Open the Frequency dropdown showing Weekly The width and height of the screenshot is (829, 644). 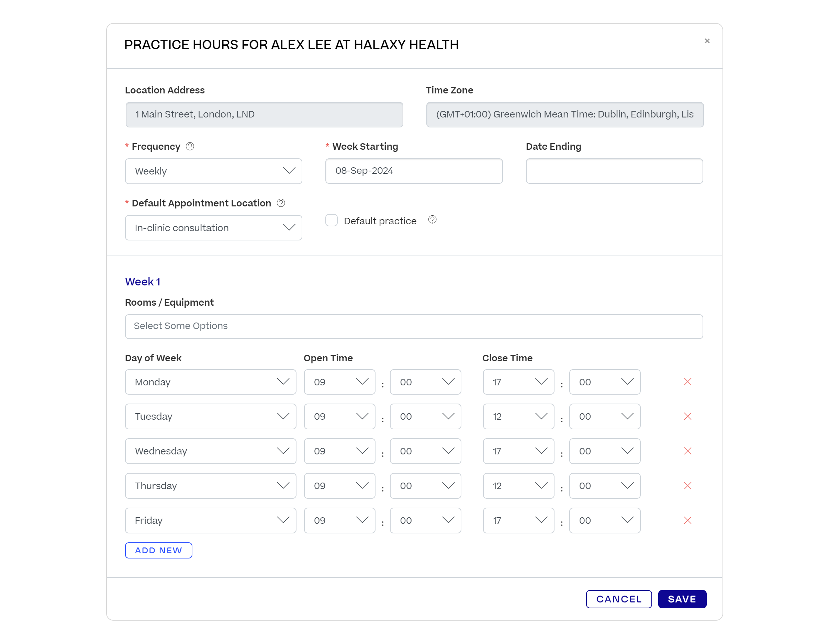(x=213, y=171)
